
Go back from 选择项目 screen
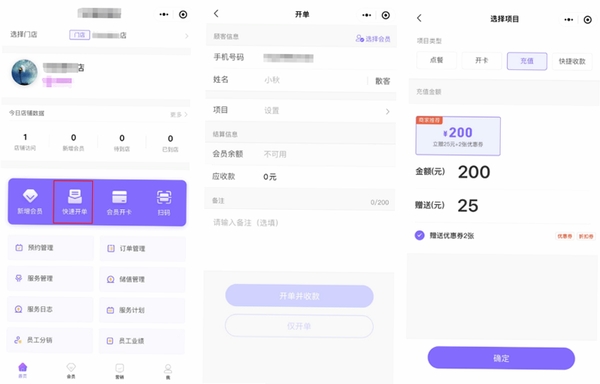419,18
